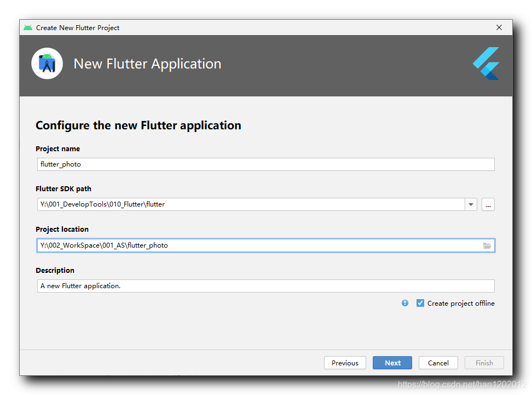This screenshot has height=395, width=532.
Task: Click the Next button
Action: click(392, 363)
